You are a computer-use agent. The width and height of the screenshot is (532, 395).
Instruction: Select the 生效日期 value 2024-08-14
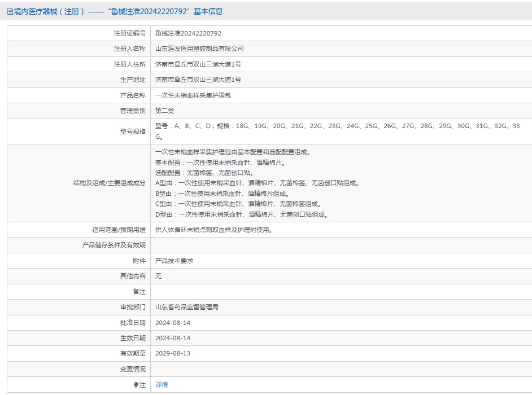pos(173,338)
